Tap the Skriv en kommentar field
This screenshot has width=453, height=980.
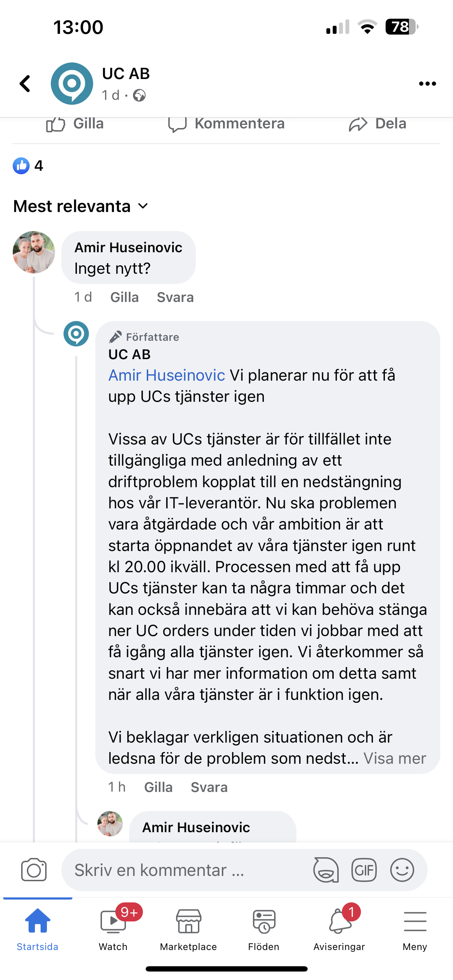tap(186, 870)
